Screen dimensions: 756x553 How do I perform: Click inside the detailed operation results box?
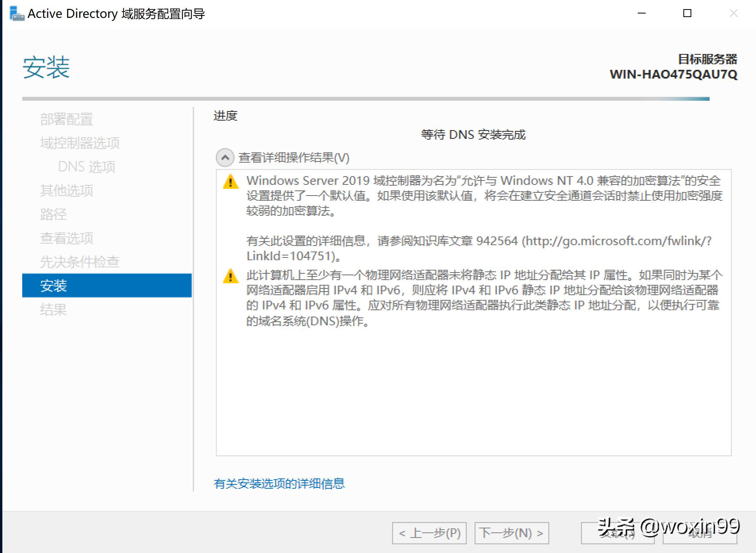coord(472,397)
